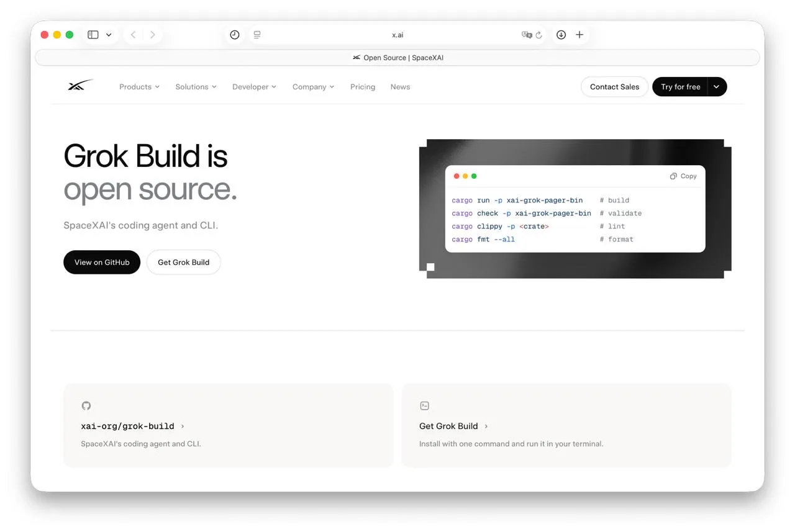This screenshot has width=795, height=532.
Task: Open the xai-org/grok-build repository link
Action: click(x=132, y=426)
